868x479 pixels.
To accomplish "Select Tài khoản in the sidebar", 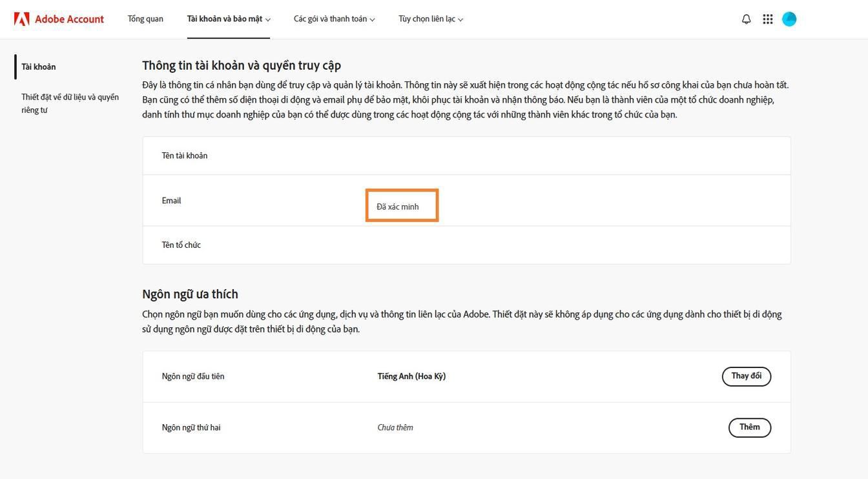I will [x=39, y=66].
